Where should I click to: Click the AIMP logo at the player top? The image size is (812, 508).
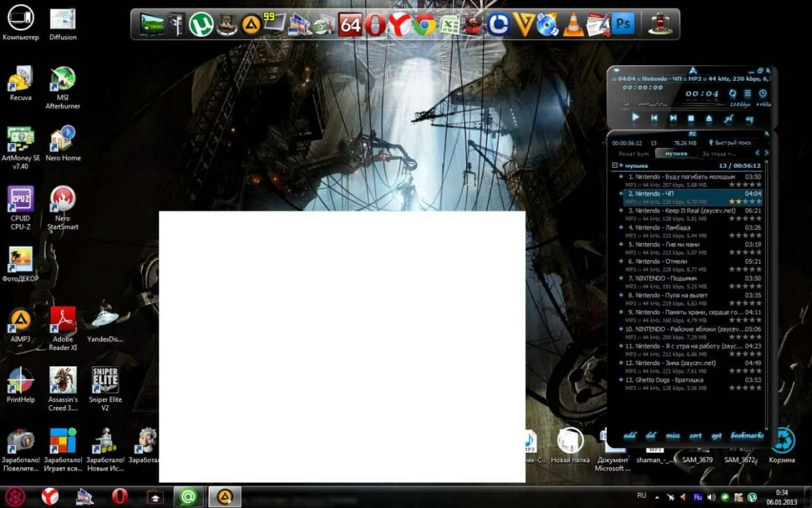coord(693,70)
